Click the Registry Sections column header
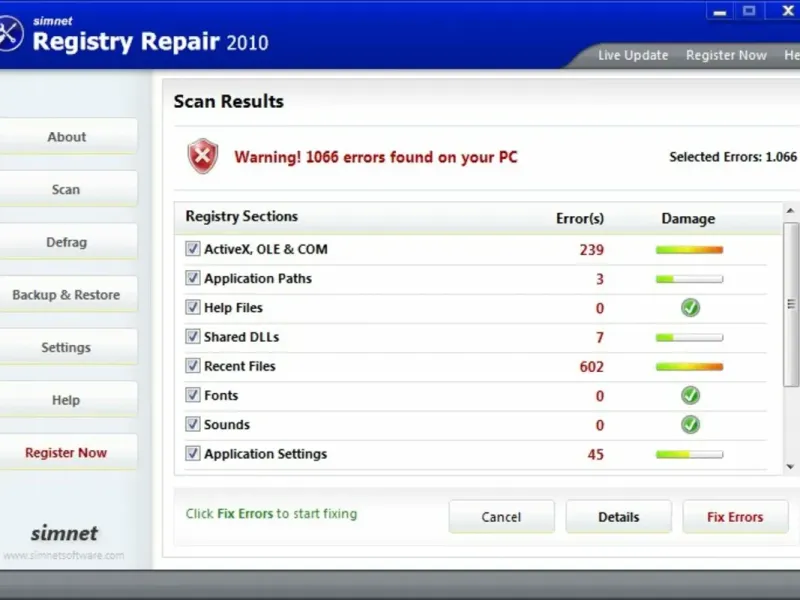The image size is (800, 600). pos(241,216)
